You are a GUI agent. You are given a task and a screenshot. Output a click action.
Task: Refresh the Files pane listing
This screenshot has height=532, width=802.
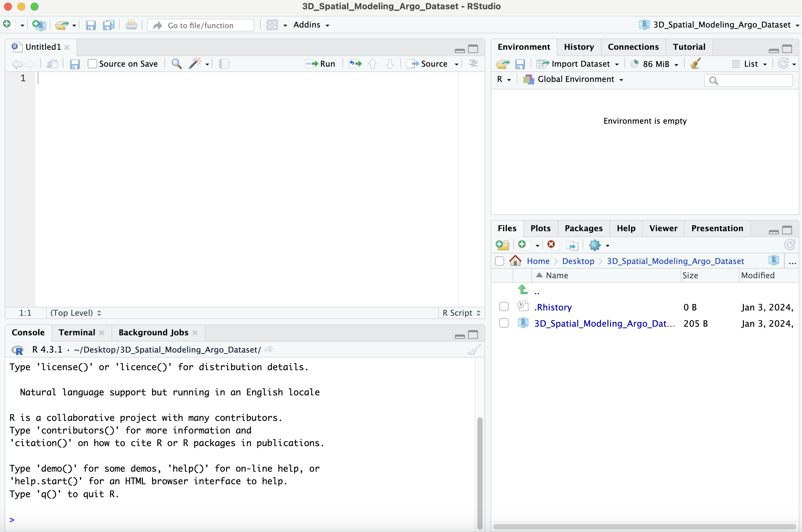coord(790,245)
